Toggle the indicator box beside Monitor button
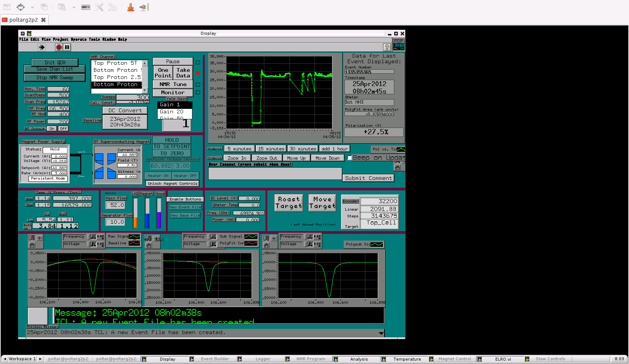Viewport: 629px width, 364px height. [198, 92]
